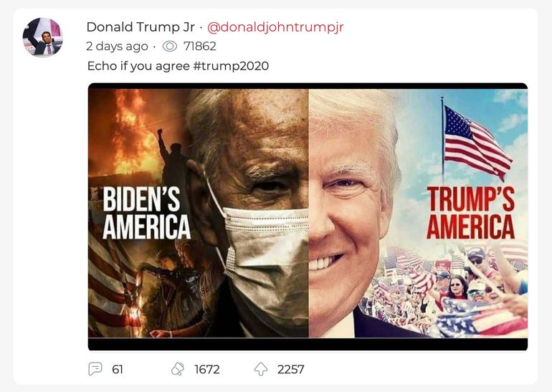This screenshot has width=552, height=392.
Task: Upvote the post with arrow icon
Action: 261,369
